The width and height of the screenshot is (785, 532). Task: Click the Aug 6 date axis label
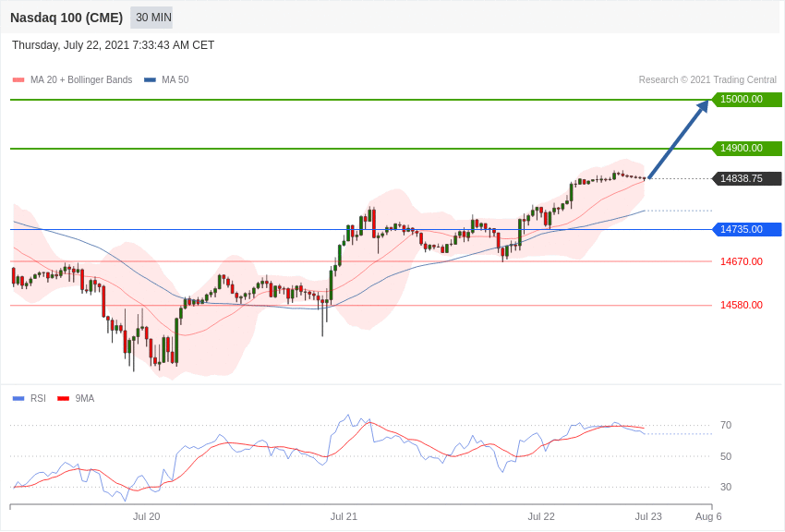click(x=708, y=516)
